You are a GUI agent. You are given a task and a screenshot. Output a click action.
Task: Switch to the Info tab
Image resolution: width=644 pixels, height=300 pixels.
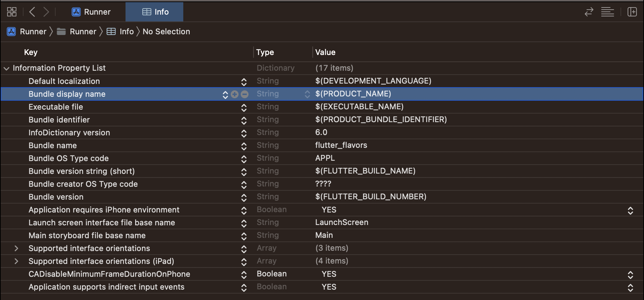tap(155, 12)
